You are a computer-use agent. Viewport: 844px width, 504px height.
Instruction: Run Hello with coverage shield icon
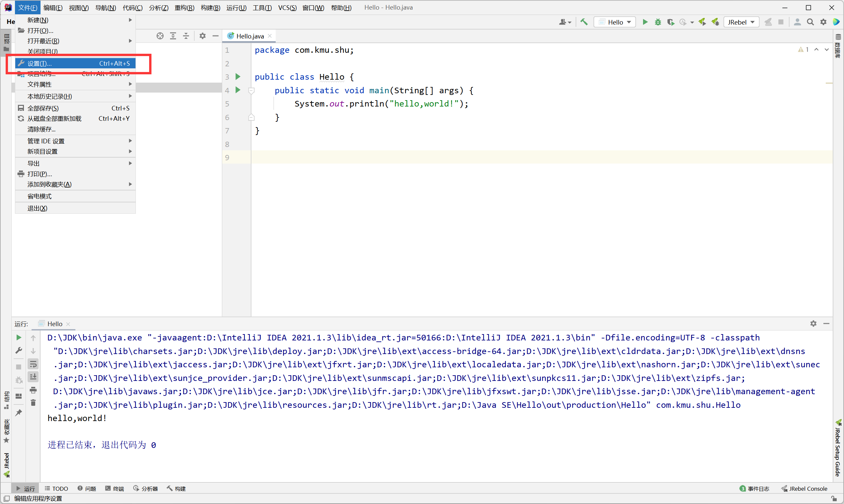(x=671, y=22)
